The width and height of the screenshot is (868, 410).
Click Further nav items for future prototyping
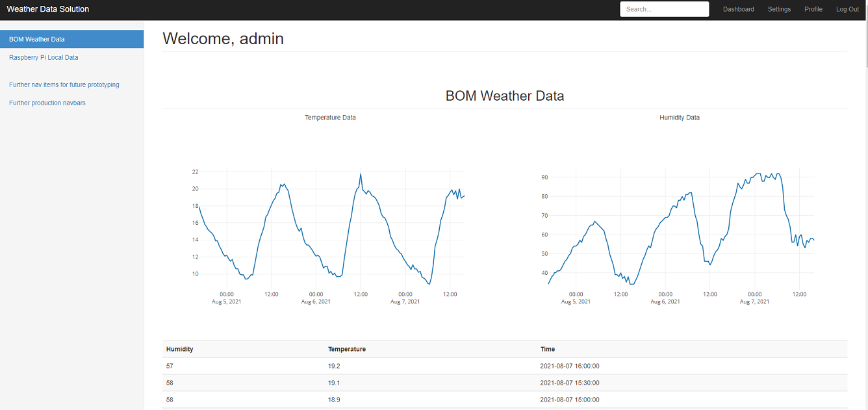(x=64, y=84)
